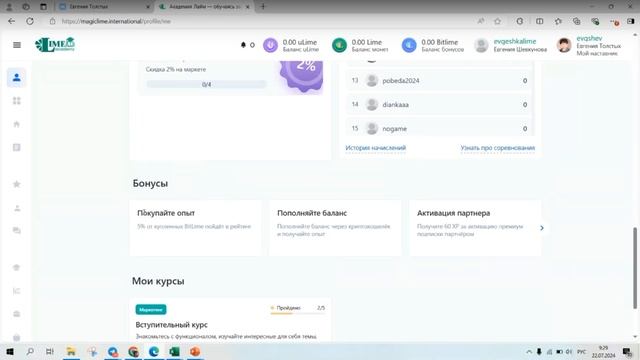Open the star icon in sidebar
This screenshot has width=640, height=360.
click(x=17, y=184)
